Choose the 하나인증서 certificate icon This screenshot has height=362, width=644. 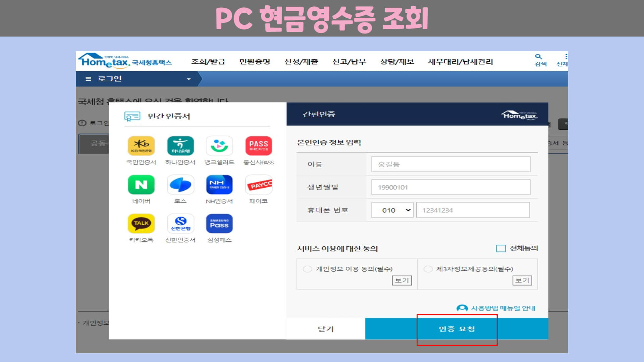pyautogui.click(x=180, y=146)
